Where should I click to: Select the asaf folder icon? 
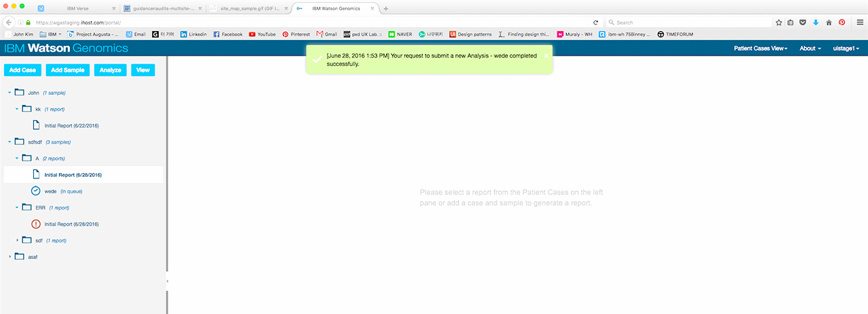(x=19, y=256)
